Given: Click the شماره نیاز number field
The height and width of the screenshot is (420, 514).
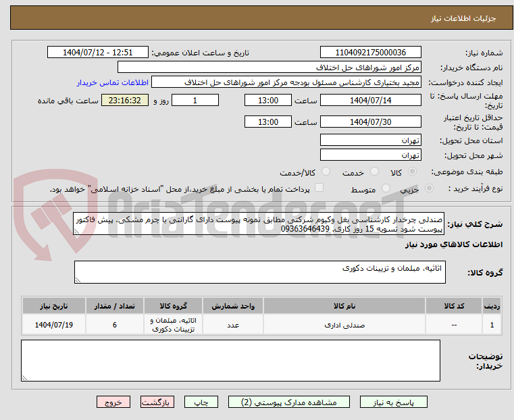Looking at the screenshot, I should pos(370,53).
